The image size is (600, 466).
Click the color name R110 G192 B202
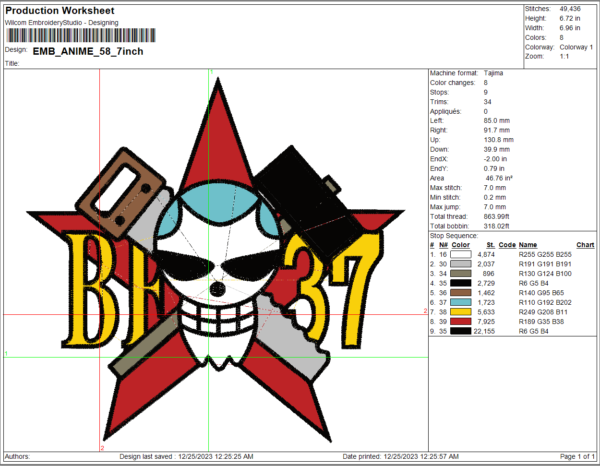(x=545, y=302)
